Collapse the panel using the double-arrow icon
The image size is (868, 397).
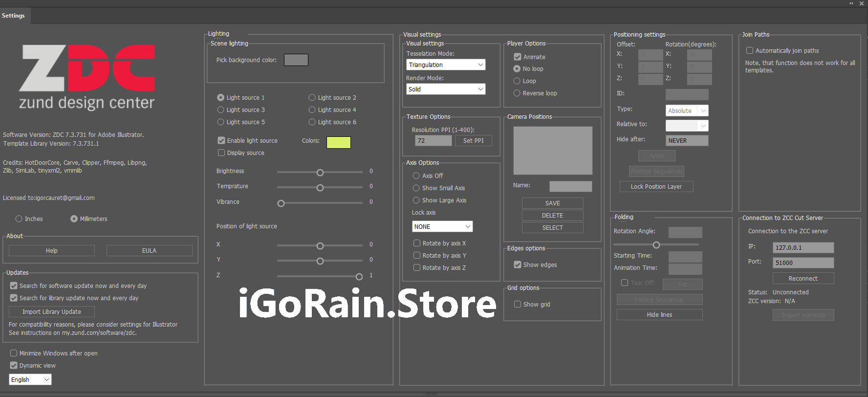pos(851,3)
